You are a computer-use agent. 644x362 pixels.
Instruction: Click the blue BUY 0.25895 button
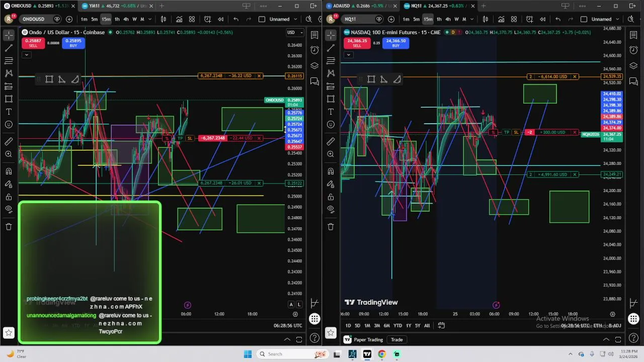click(x=73, y=43)
